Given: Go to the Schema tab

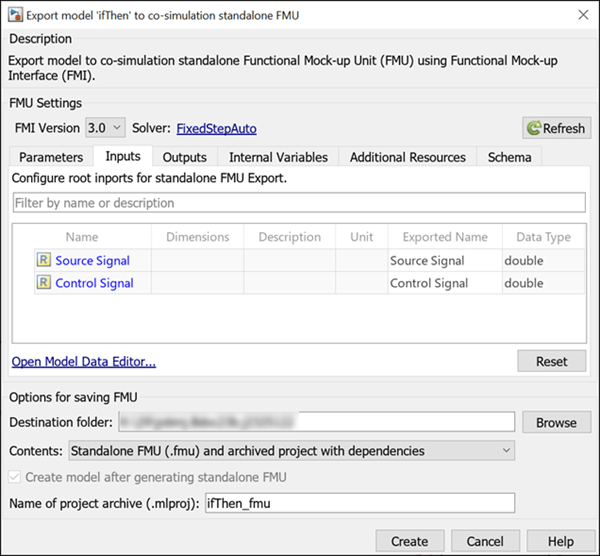Looking at the screenshot, I should pyautogui.click(x=509, y=157).
